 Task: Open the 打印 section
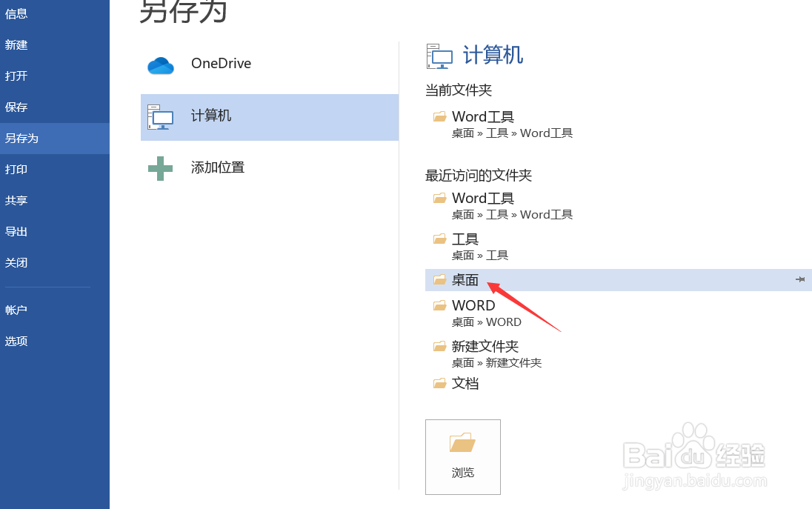point(16,169)
